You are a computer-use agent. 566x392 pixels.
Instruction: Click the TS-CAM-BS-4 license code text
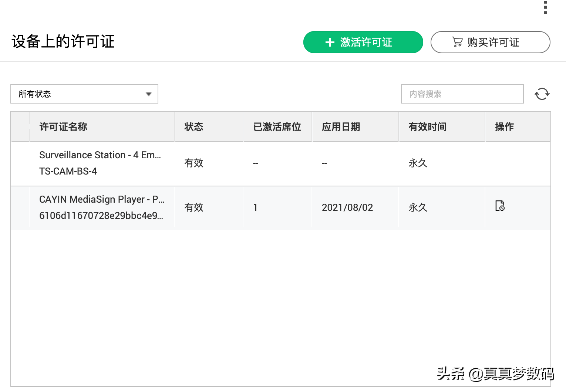coord(68,171)
